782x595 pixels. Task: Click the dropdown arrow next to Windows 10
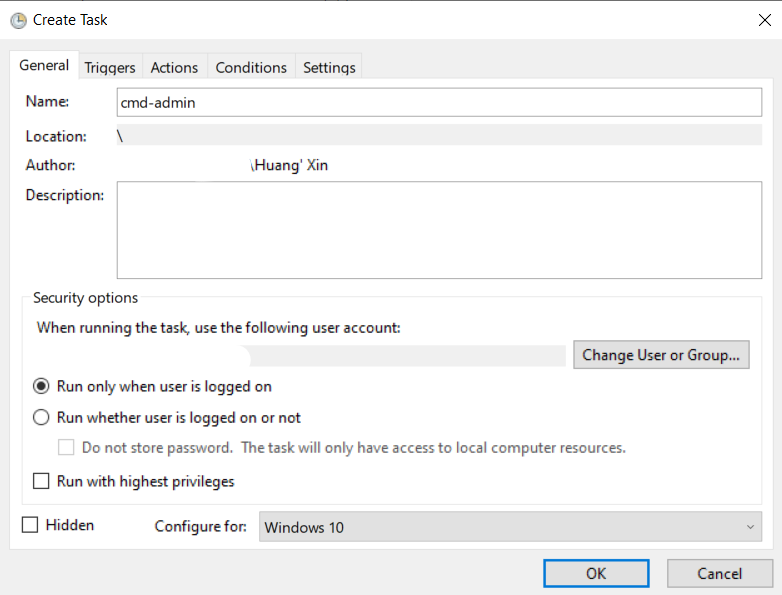click(x=750, y=527)
